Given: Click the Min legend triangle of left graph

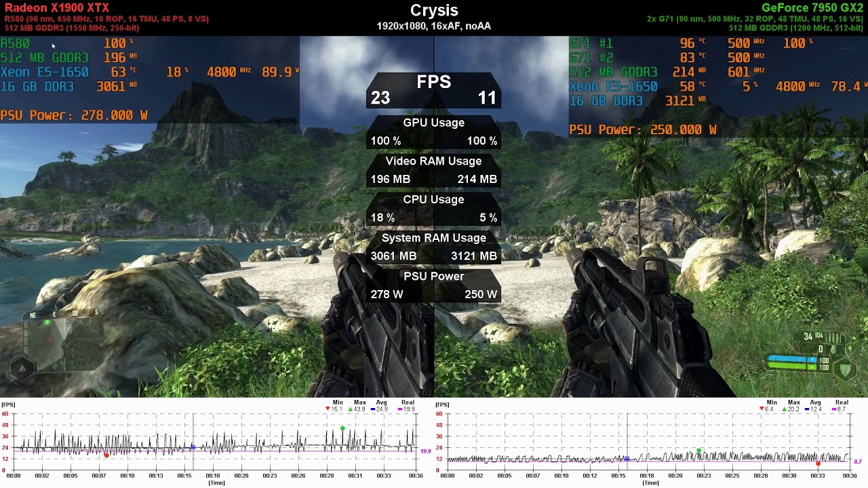Looking at the screenshot, I should tap(328, 409).
